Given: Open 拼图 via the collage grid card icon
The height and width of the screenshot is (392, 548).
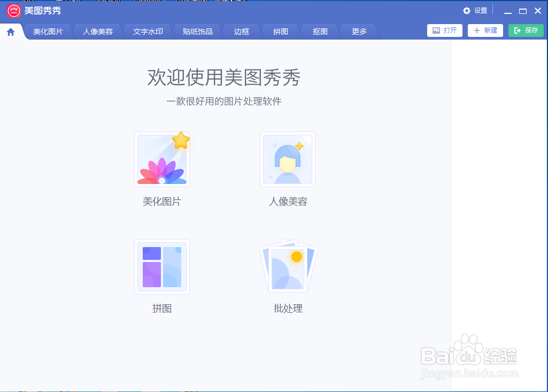Looking at the screenshot, I should tap(161, 267).
